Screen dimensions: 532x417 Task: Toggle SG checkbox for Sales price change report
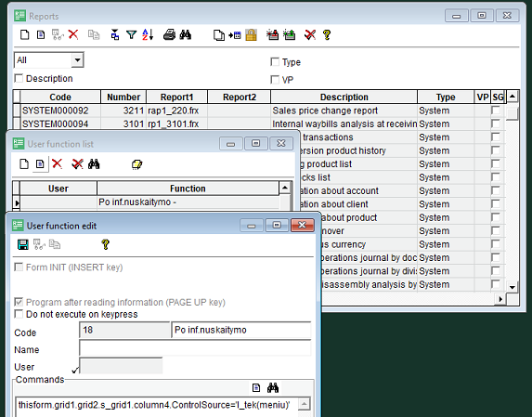click(x=496, y=111)
